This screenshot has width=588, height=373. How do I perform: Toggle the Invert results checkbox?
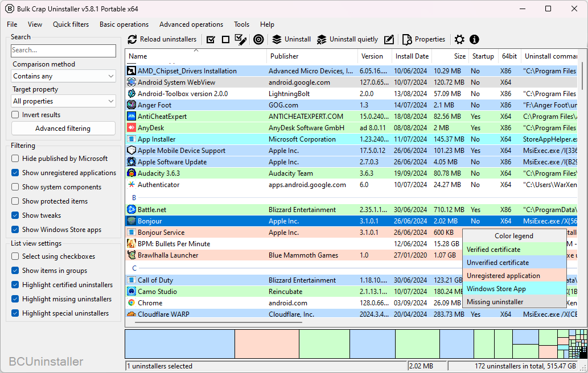15,115
